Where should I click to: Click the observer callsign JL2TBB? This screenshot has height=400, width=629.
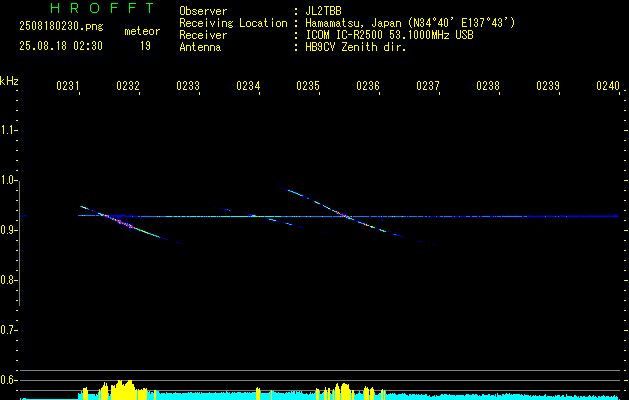click(323, 11)
